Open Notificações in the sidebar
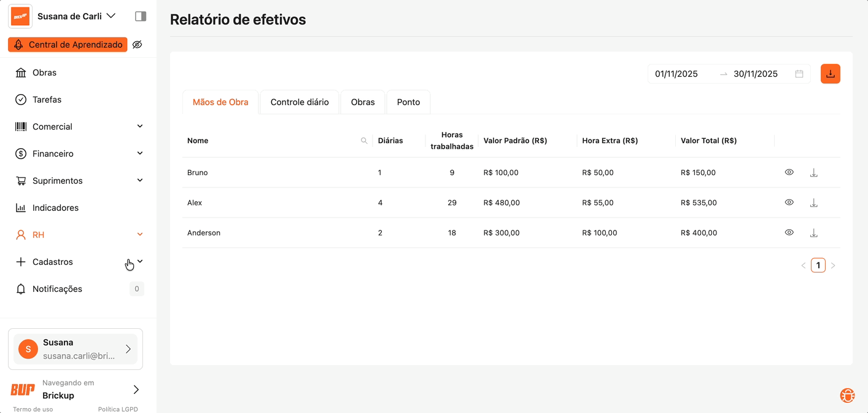 click(x=57, y=289)
